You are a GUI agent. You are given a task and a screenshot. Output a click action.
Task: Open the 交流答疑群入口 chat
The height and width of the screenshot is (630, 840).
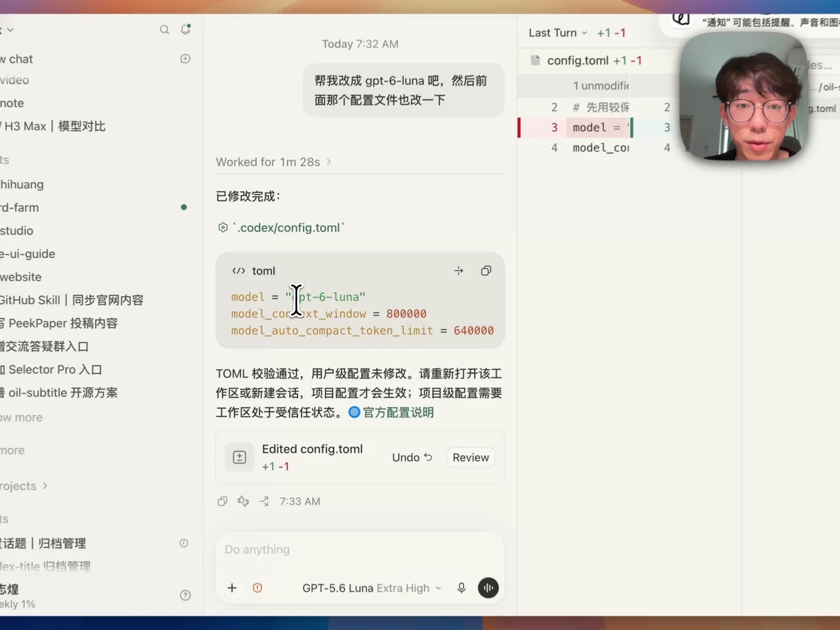pyautogui.click(x=44, y=346)
